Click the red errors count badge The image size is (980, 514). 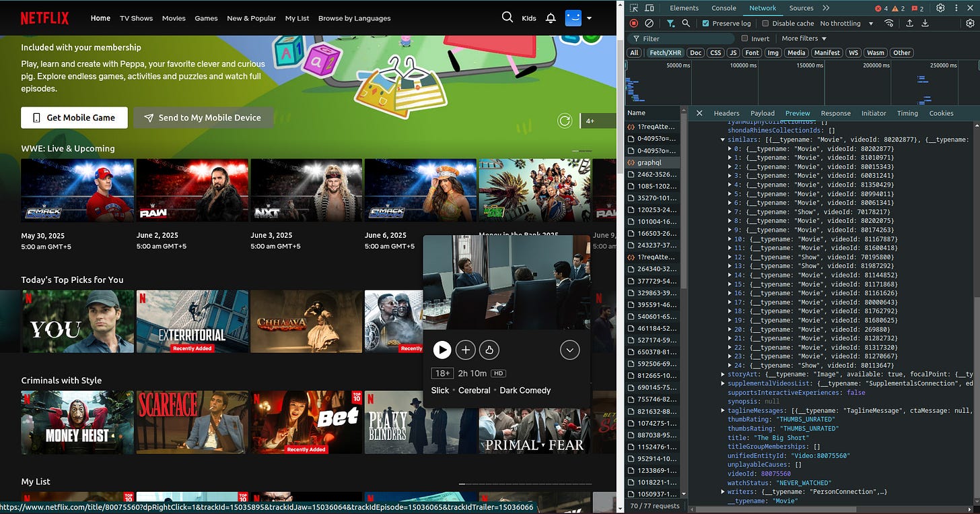881,8
